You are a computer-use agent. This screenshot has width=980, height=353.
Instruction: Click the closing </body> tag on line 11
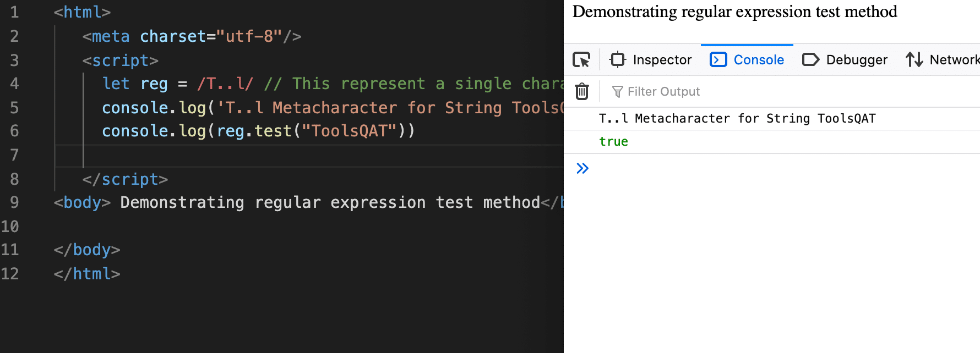(87, 250)
